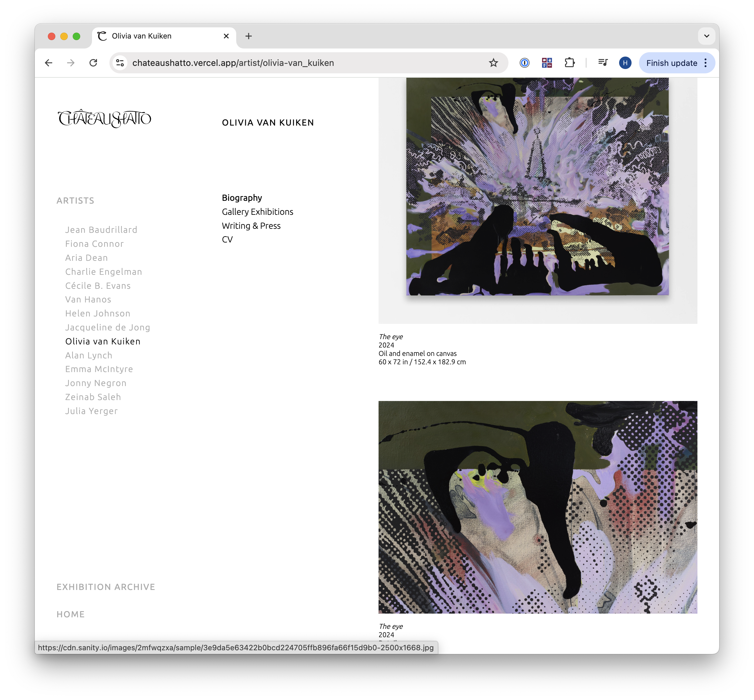The height and width of the screenshot is (700, 754).
Task: Click the macOS yellow minimize window button
Action: pos(64,36)
